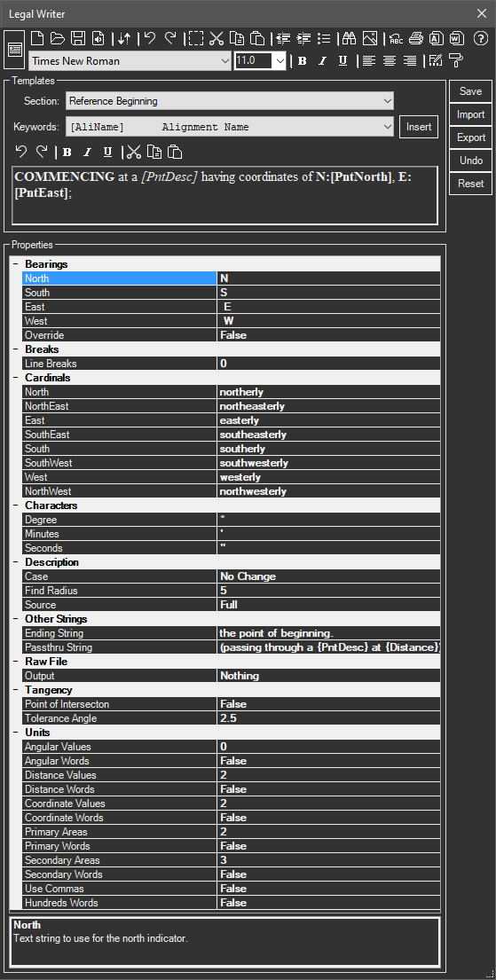Click Undo arrow in the top toolbar
Screen dimensions: 496x980
point(149,39)
